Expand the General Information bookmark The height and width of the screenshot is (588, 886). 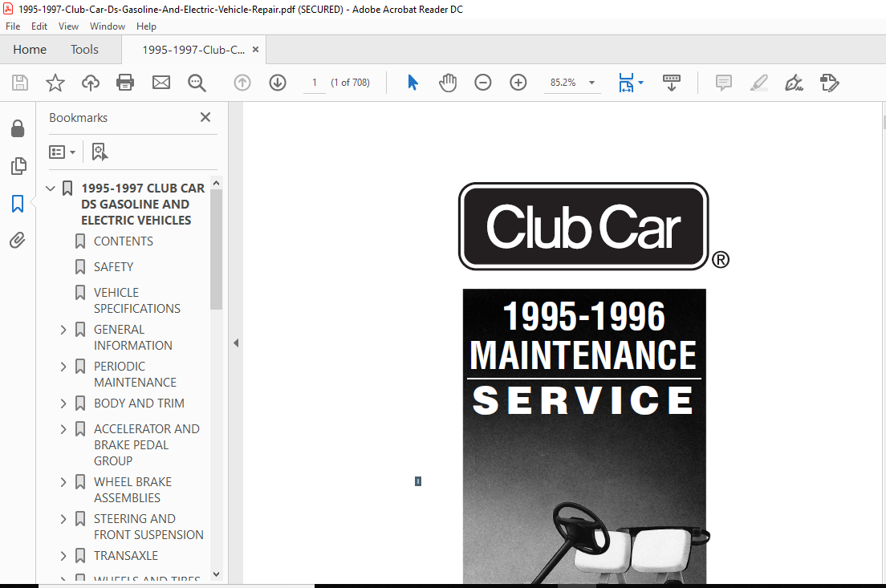pyautogui.click(x=63, y=330)
